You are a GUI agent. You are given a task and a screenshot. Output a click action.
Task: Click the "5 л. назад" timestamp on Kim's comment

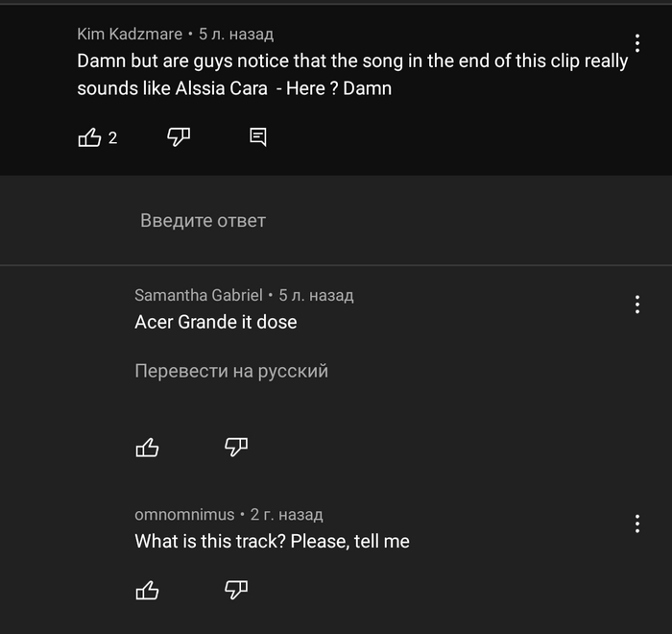236,34
